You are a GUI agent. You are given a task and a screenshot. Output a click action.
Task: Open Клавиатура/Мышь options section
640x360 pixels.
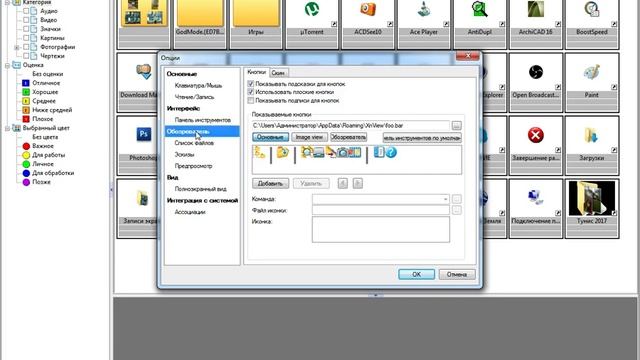[x=198, y=85]
